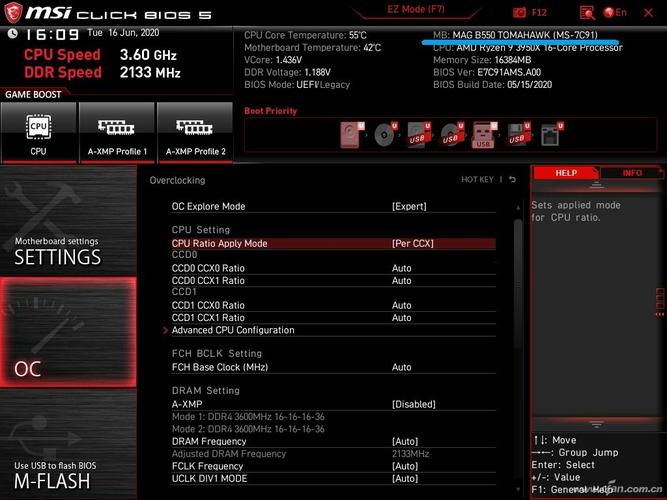The width and height of the screenshot is (667, 500).
Task: Click the 'BIOS Build Date: 05/15/2020' text
Action: coord(492,85)
